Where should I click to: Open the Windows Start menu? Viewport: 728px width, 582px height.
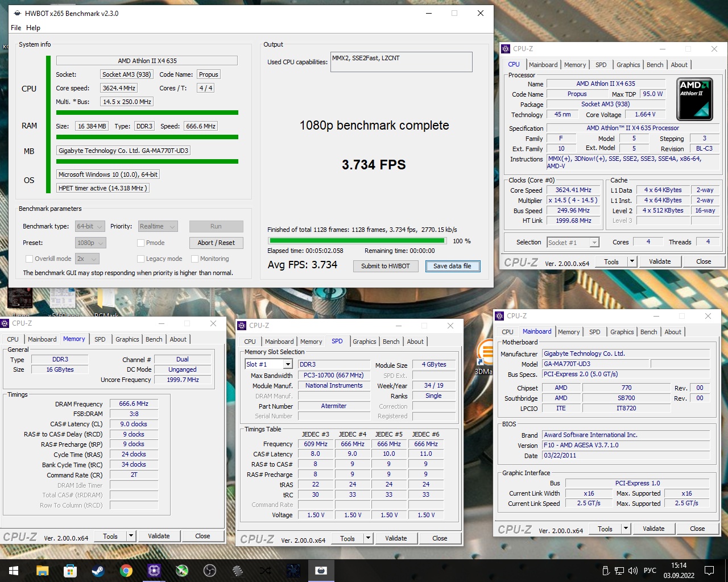(x=14, y=571)
